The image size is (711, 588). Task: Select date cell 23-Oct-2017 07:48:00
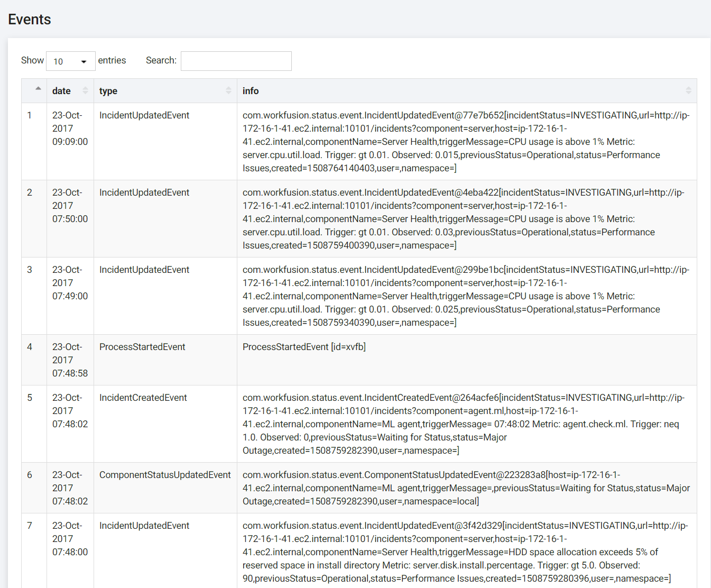pos(70,539)
